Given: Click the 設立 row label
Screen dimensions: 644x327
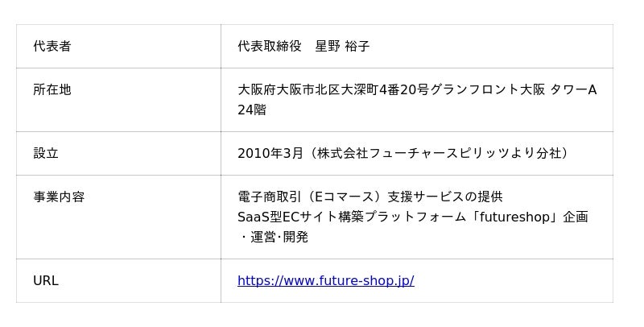Looking at the screenshot, I should pyautogui.click(x=46, y=153).
